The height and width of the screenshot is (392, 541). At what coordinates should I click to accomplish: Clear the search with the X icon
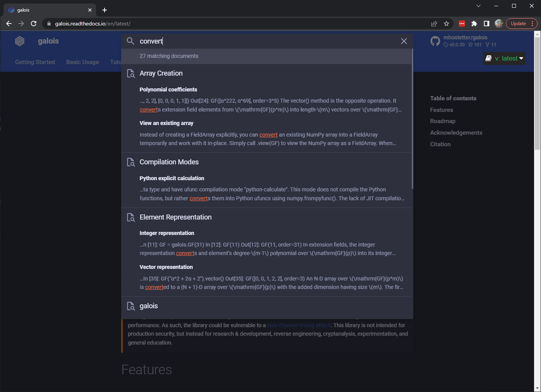(x=404, y=41)
